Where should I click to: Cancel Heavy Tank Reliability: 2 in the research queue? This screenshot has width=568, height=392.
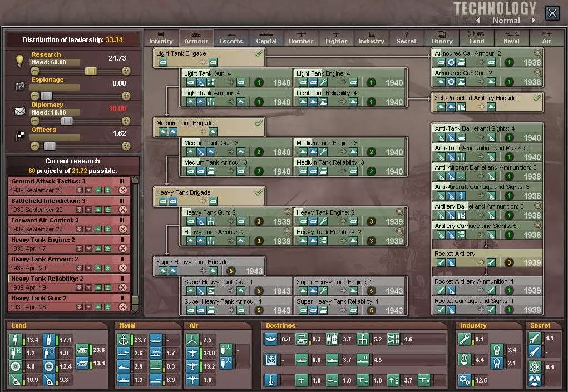123,288
